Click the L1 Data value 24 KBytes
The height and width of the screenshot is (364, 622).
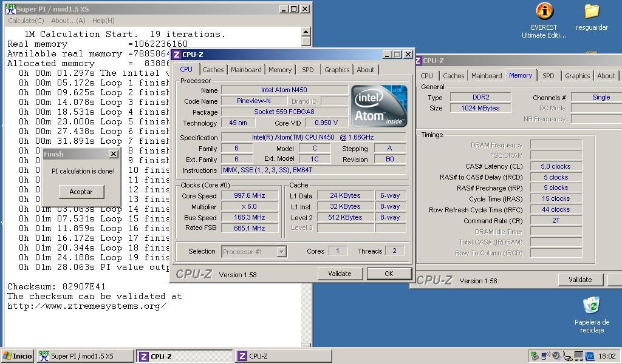click(x=346, y=196)
